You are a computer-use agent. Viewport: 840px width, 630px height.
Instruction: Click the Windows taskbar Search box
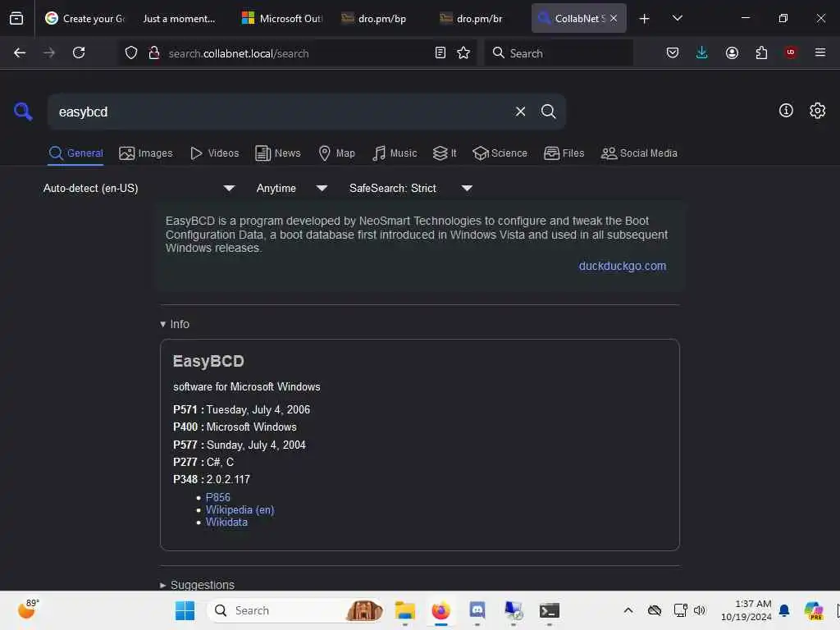(x=295, y=610)
